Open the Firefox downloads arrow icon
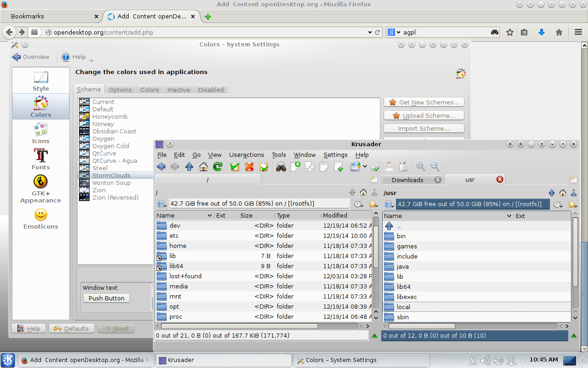Viewport: 588px width, 368px height. coord(542,32)
